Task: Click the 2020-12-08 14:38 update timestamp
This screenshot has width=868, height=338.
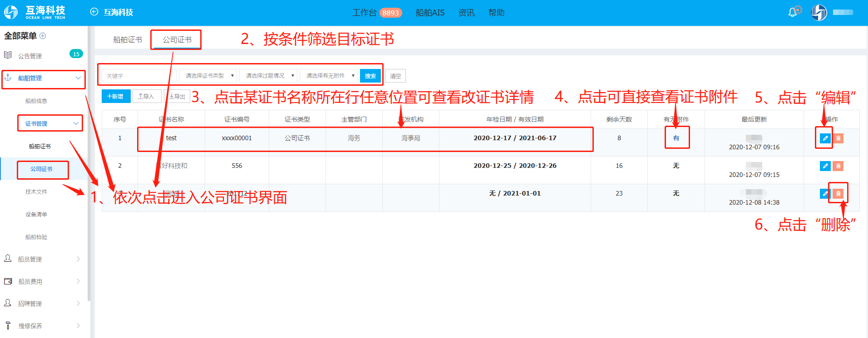Action: click(754, 202)
